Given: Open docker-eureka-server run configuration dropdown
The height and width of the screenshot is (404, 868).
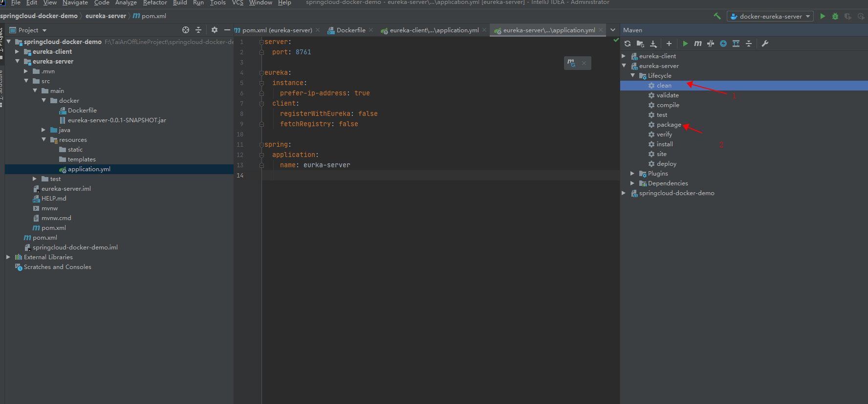Looking at the screenshot, I should (770, 16).
